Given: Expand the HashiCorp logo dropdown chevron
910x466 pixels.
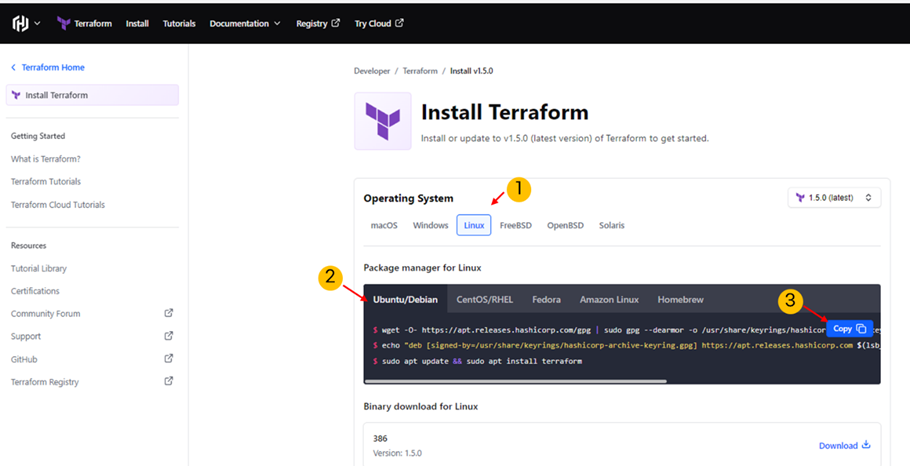Looking at the screenshot, I should coord(37,23).
